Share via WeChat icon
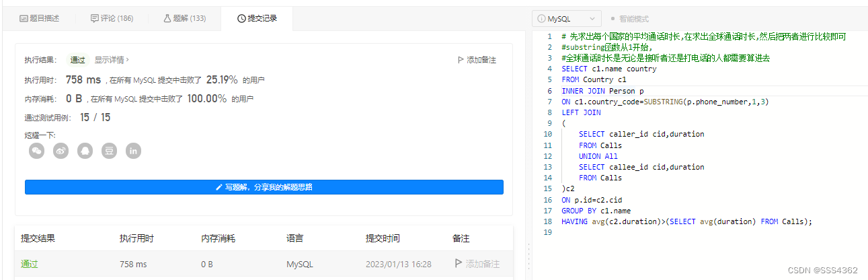 tap(37, 151)
